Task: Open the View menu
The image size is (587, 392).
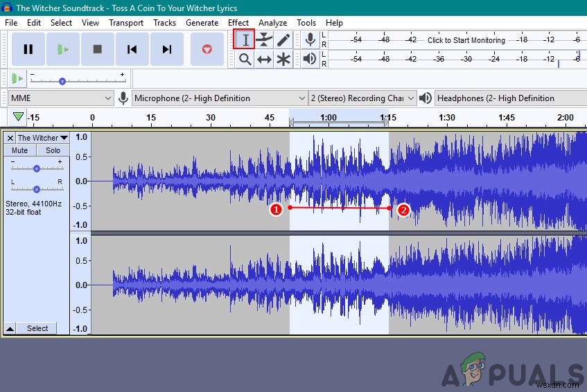Action: 90,23
